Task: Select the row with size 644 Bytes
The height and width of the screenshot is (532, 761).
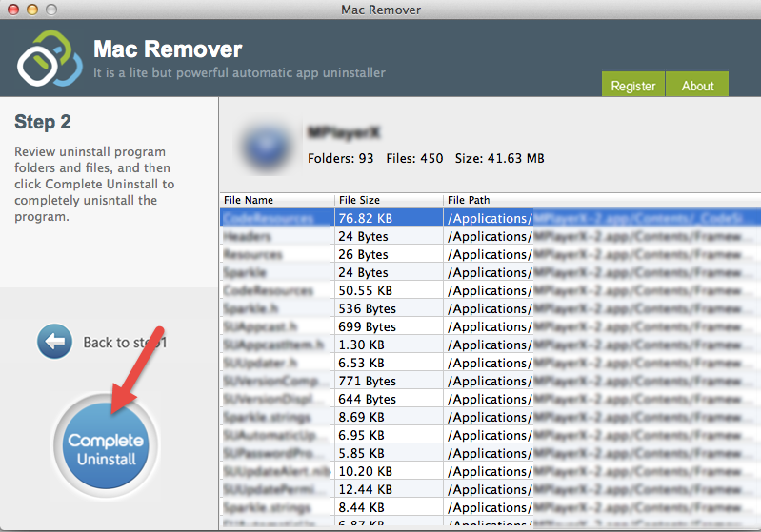Action: click(x=491, y=399)
